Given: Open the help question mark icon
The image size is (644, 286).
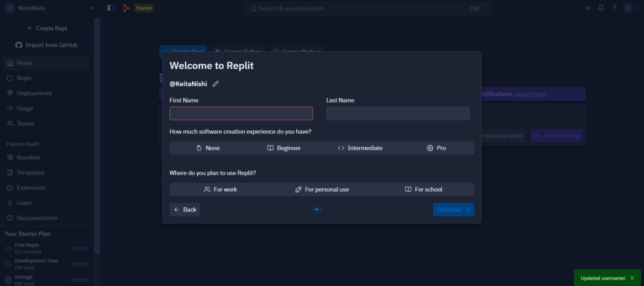Looking at the screenshot, I should [614, 8].
